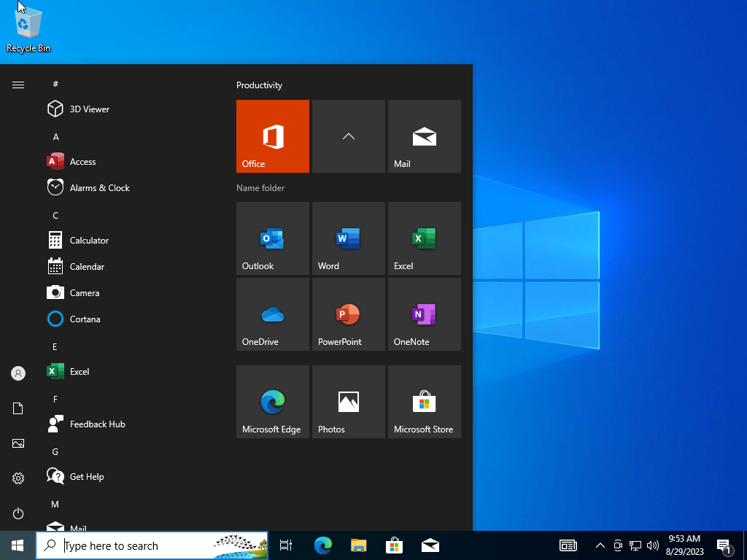Open the OneDrive tile
This screenshot has height=560, width=747.
[273, 314]
